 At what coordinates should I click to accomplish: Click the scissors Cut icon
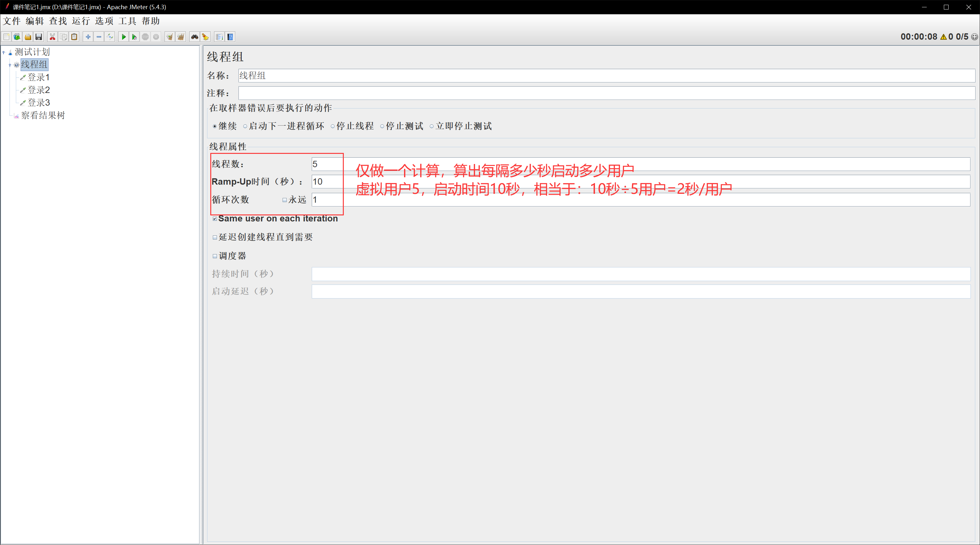click(53, 37)
